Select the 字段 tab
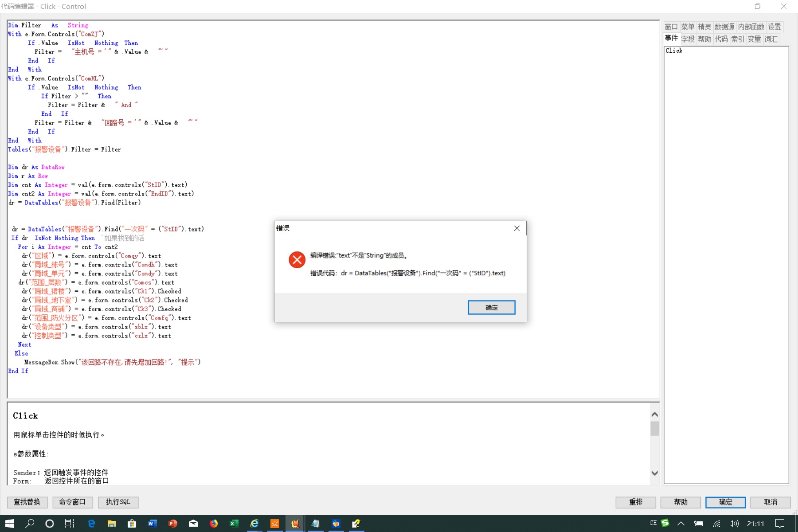This screenshot has height=532, width=798. coord(688,39)
